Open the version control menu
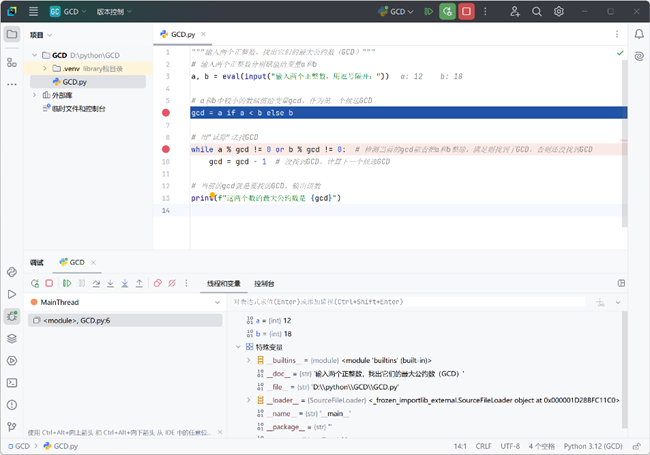This screenshot has width=650, height=455. (114, 12)
